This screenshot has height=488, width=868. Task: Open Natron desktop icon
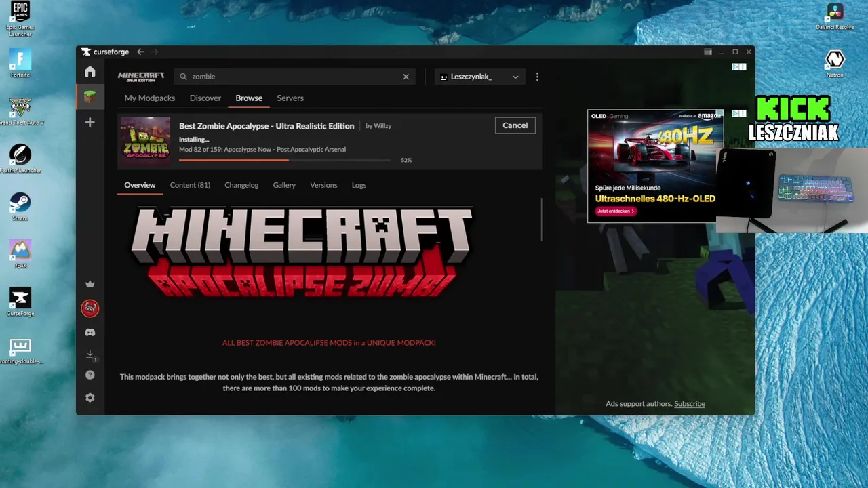point(835,64)
